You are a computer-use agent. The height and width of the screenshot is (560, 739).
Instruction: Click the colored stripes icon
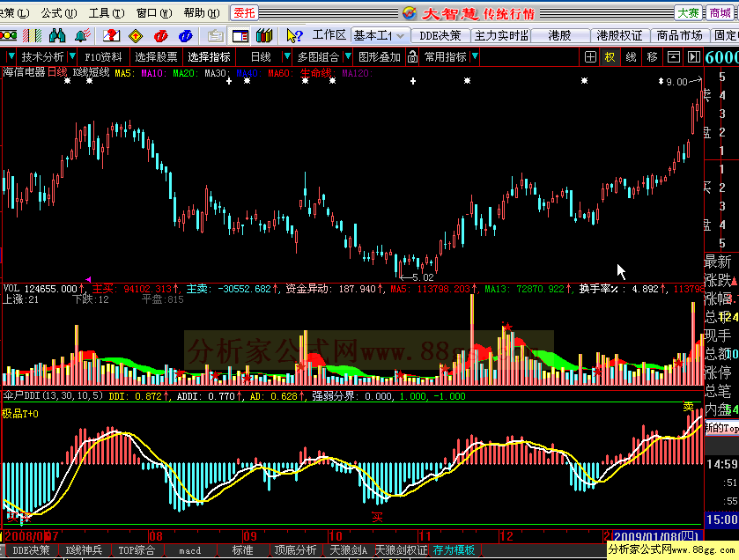point(32,35)
